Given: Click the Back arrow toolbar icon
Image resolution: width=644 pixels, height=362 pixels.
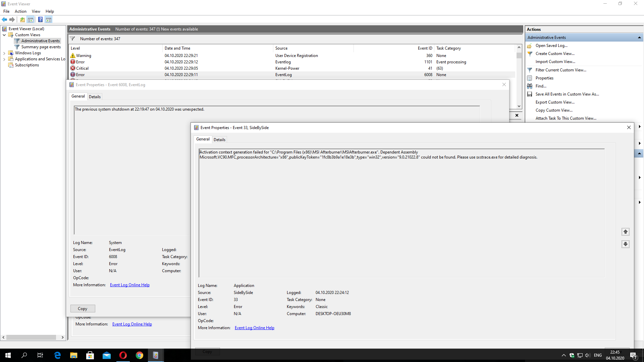Looking at the screenshot, I should (x=4, y=19).
